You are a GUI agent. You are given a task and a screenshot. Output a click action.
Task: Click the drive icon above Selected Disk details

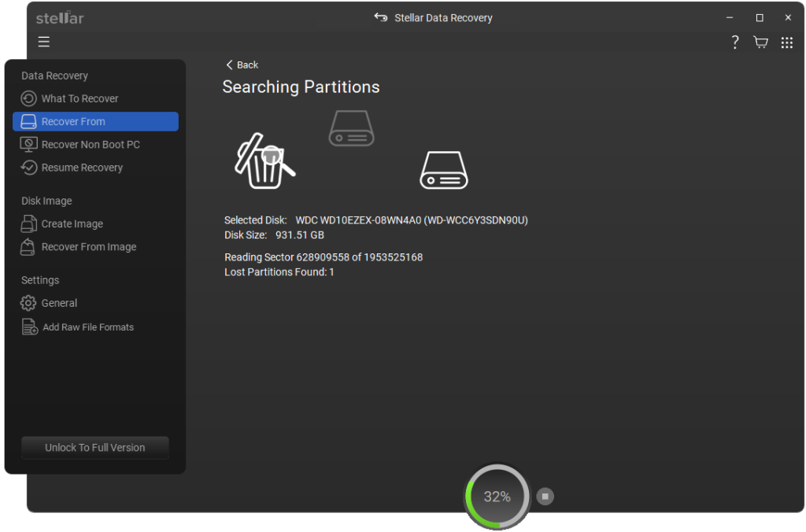443,169
